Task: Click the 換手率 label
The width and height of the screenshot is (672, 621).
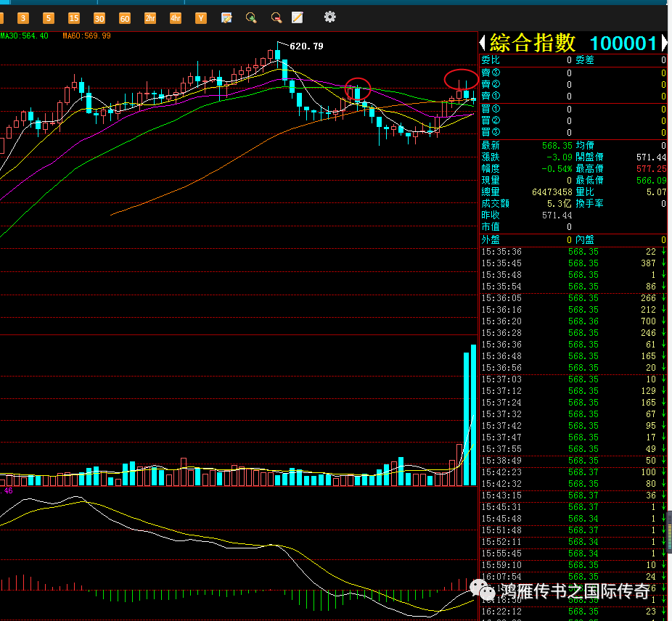Action: pos(589,204)
